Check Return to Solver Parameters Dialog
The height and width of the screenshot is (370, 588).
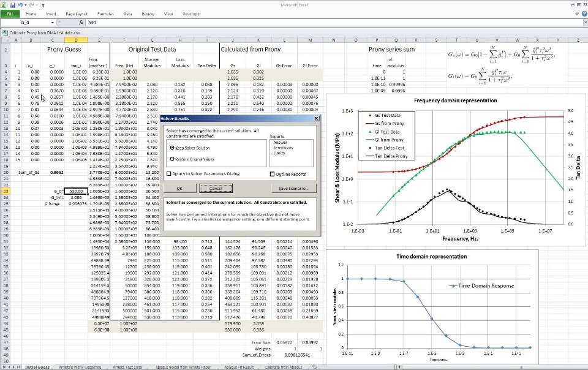[x=169, y=174]
